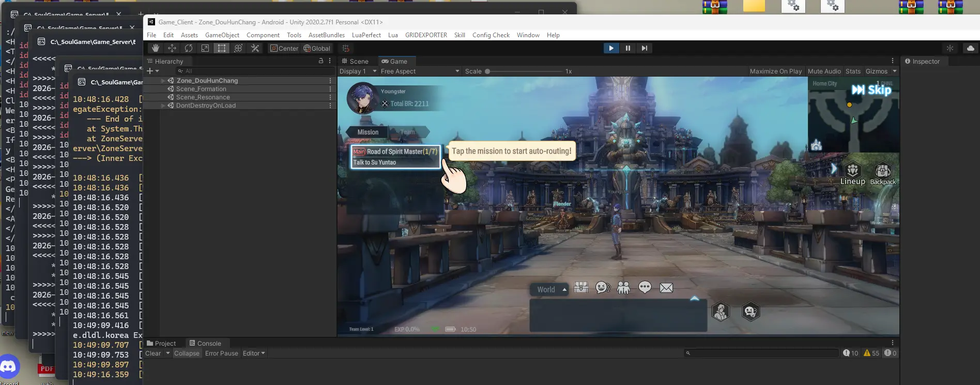
Task: Select the Move tool icon
Action: coord(172,48)
